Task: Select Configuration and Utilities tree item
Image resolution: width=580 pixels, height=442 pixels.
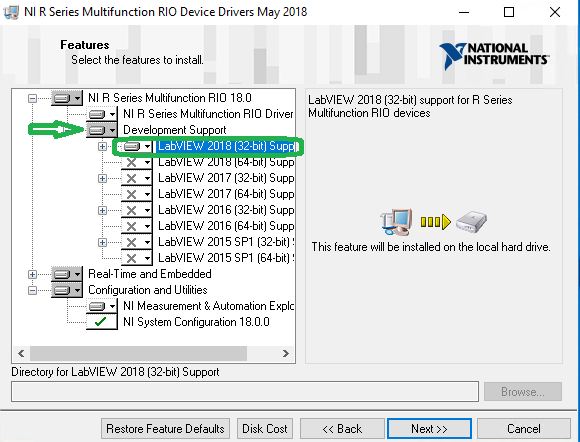Action: [148, 290]
